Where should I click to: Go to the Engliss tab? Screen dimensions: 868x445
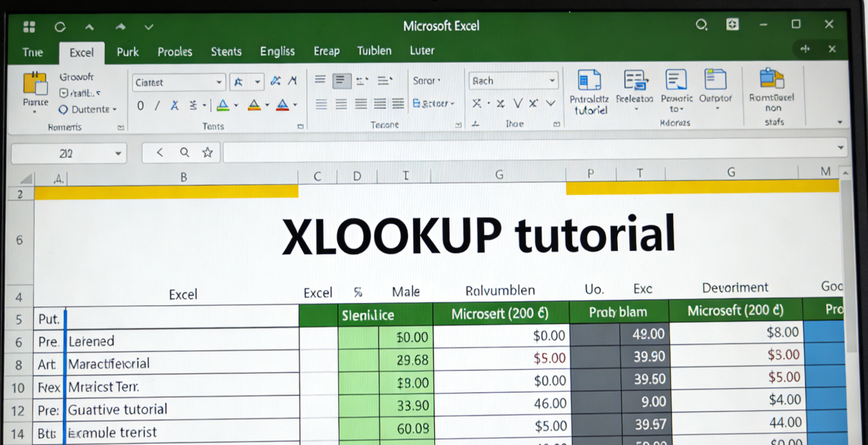277,51
